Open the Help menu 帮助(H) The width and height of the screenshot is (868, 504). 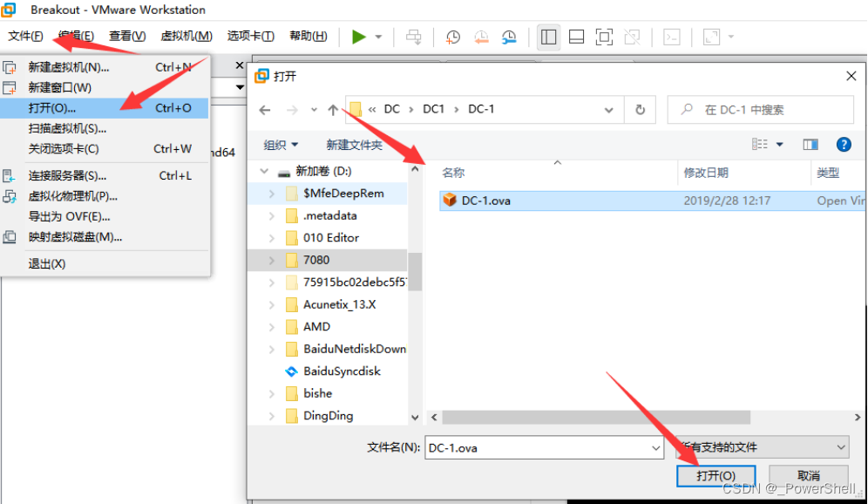309,36
